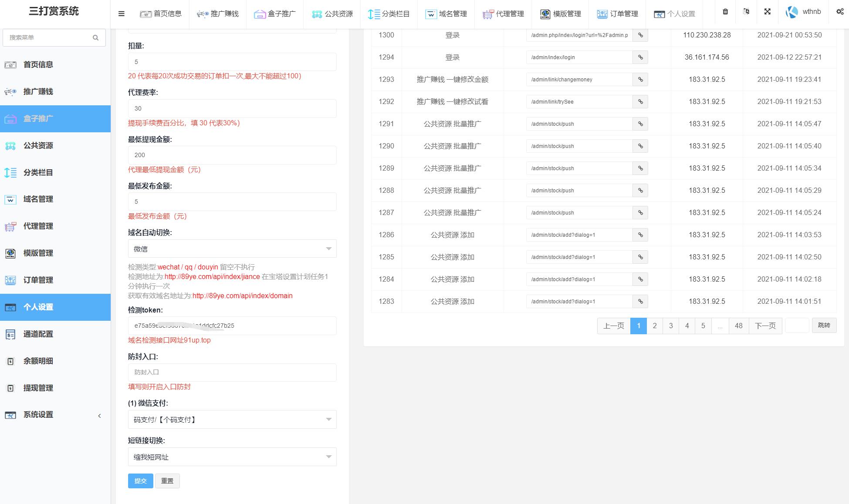
Task: Click the trash bin icon in header
Action: (725, 12)
